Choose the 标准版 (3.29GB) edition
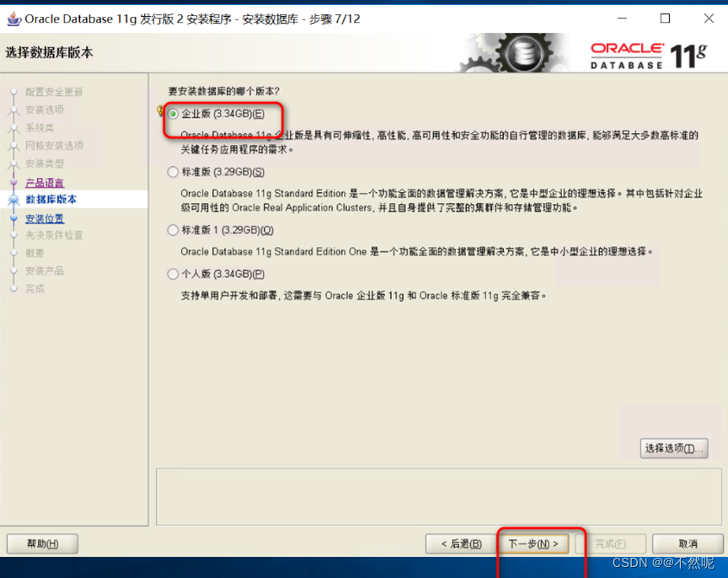This screenshot has width=728, height=578. coord(173,172)
